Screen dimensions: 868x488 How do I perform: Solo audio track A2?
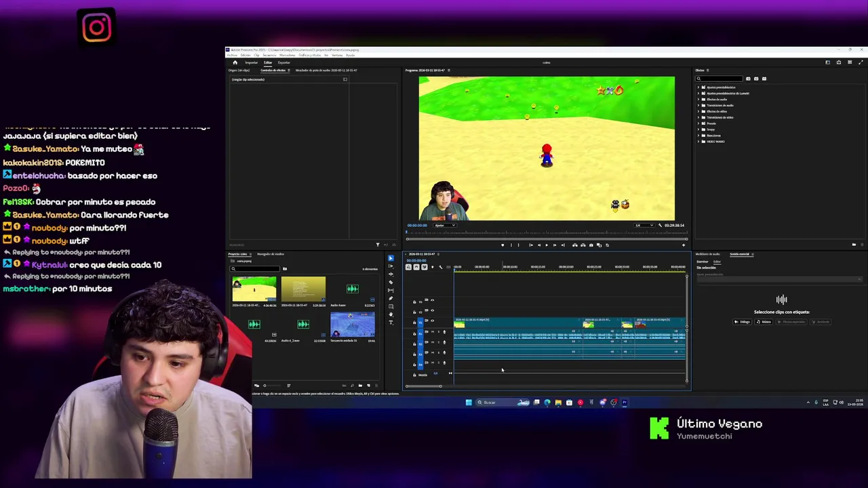[439, 342]
